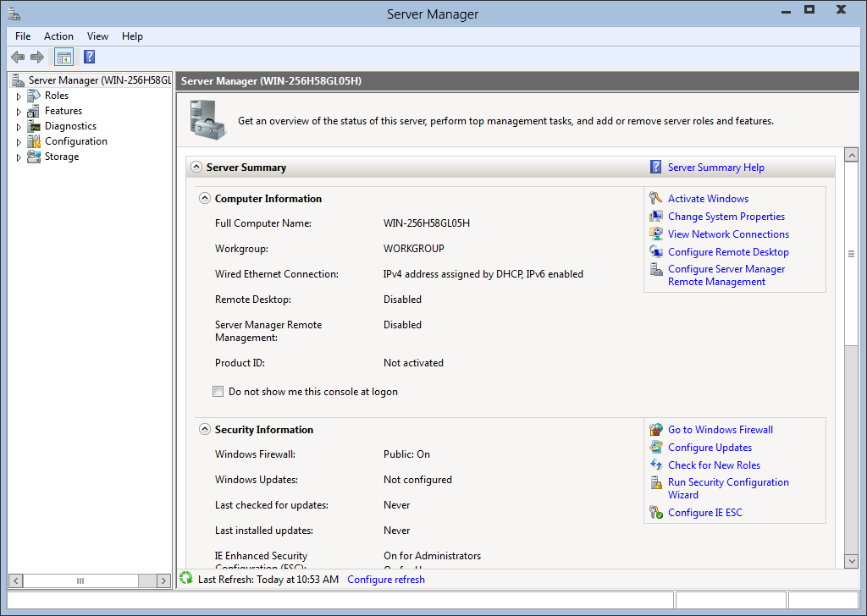Click the Change System Properties link
The image size is (867, 616).
pyautogui.click(x=726, y=217)
